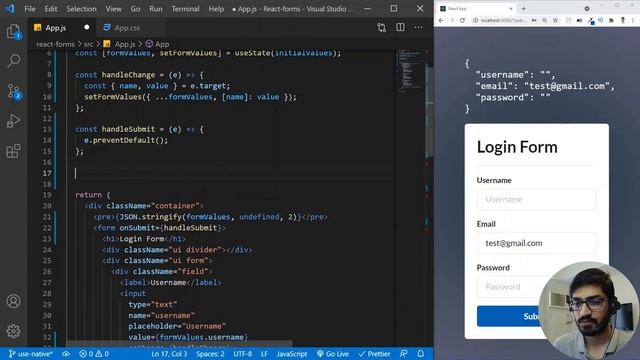Screen dimensions: 640x360
Task: Close the React App browser tab
Action: coord(511,8)
